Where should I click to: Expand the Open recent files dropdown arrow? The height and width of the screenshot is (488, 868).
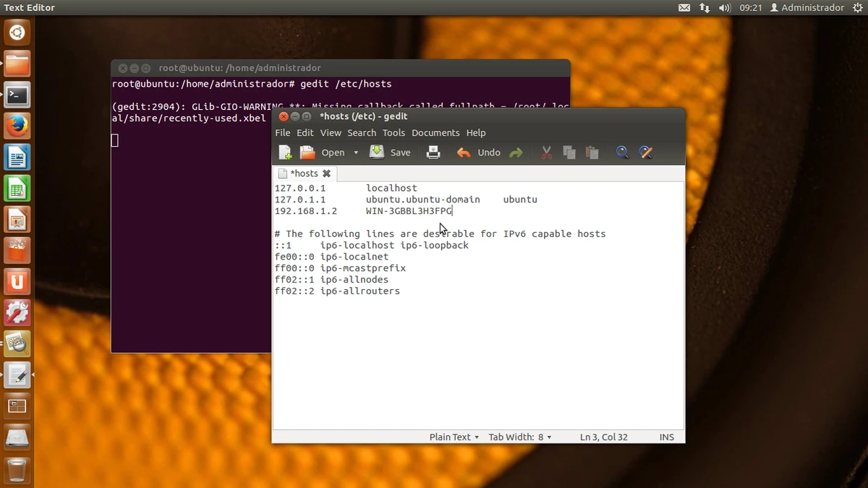pyautogui.click(x=355, y=152)
